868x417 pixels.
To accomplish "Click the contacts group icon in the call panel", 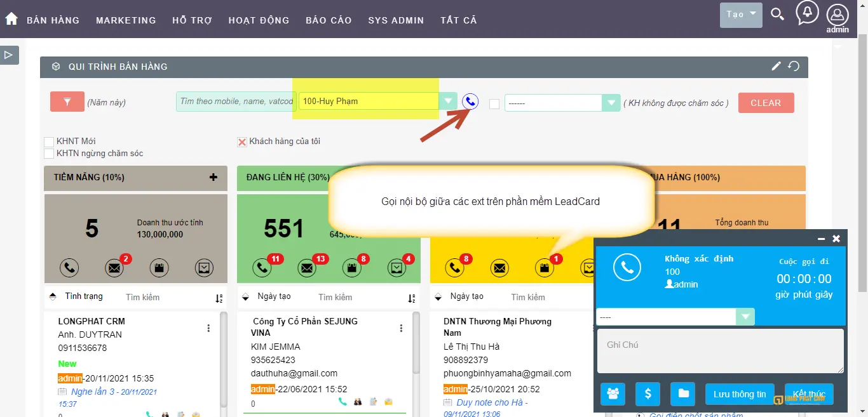I will (612, 394).
